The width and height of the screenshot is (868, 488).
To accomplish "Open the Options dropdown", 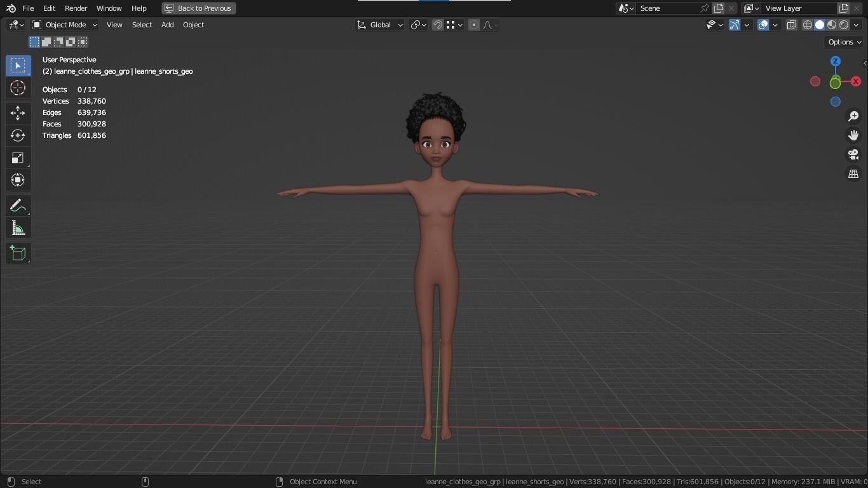I will pyautogui.click(x=844, y=42).
